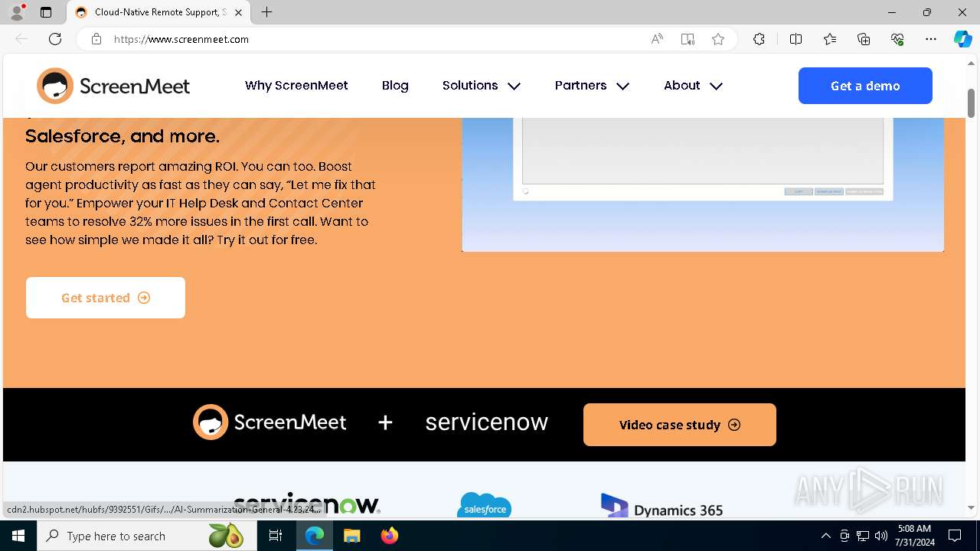Image resolution: width=980 pixels, height=551 pixels.
Task: Open Edge Settings and more menu
Action: (931, 39)
